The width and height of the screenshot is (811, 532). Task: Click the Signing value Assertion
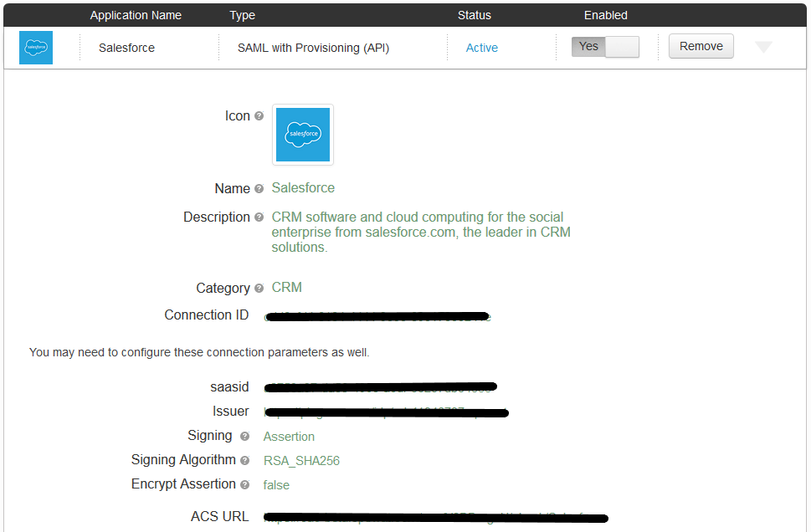point(289,437)
